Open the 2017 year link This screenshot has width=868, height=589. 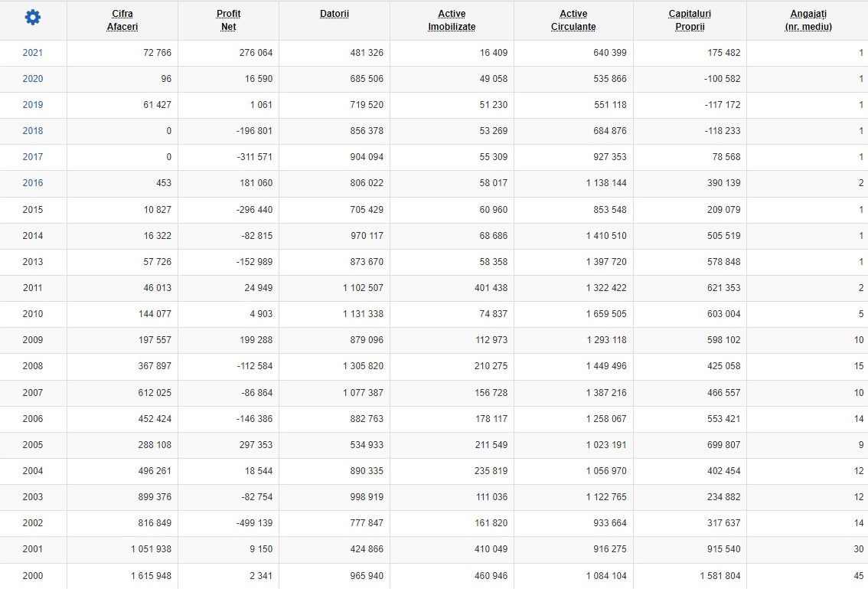click(33, 157)
